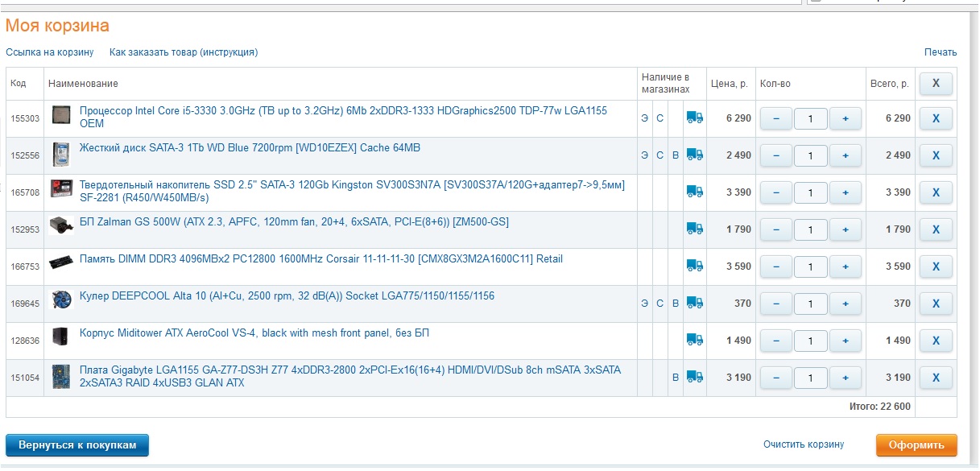Open product thumbnail of AeroCool case
This screenshot has height=471, width=980.
(60, 337)
